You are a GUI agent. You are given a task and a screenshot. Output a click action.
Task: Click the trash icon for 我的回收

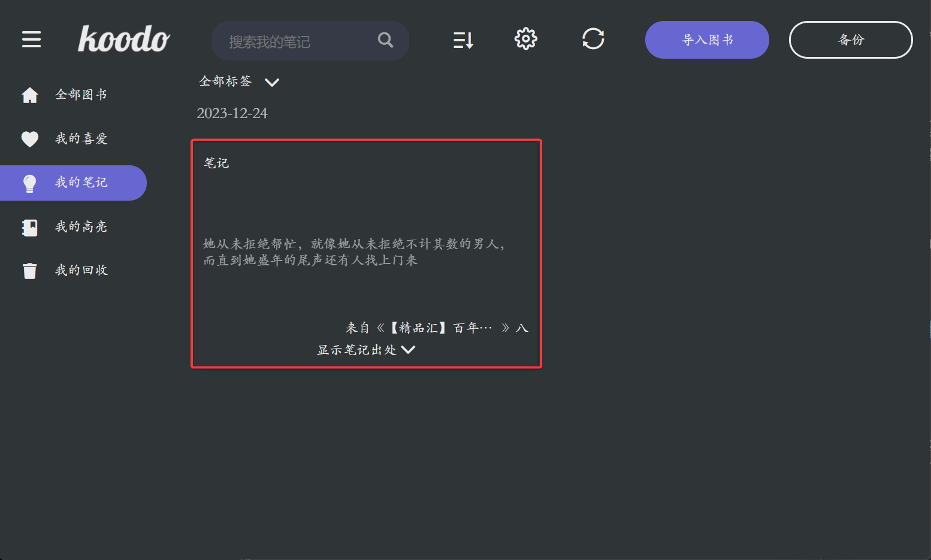[x=30, y=271]
